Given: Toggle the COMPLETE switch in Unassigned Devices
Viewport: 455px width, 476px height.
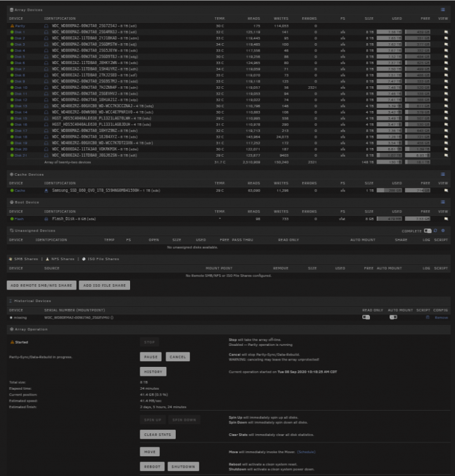Looking at the screenshot, I should click(x=427, y=231).
